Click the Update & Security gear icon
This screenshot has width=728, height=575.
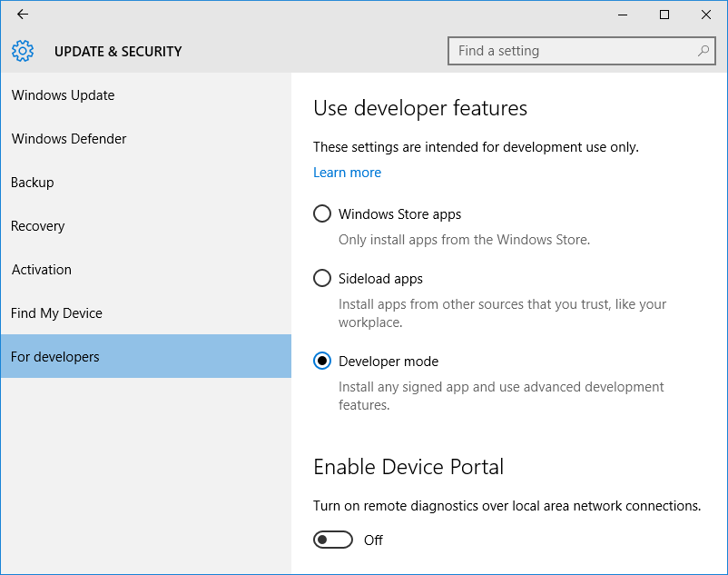(x=23, y=51)
